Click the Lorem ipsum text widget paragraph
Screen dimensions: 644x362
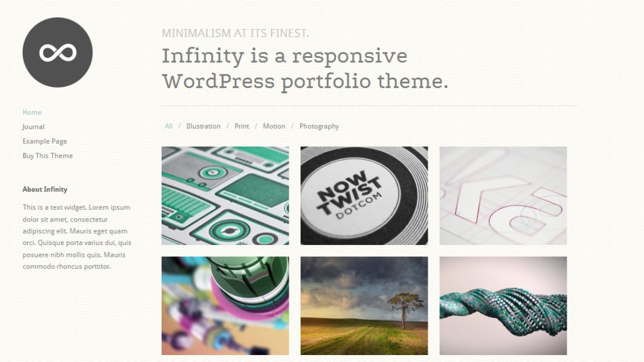(77, 237)
